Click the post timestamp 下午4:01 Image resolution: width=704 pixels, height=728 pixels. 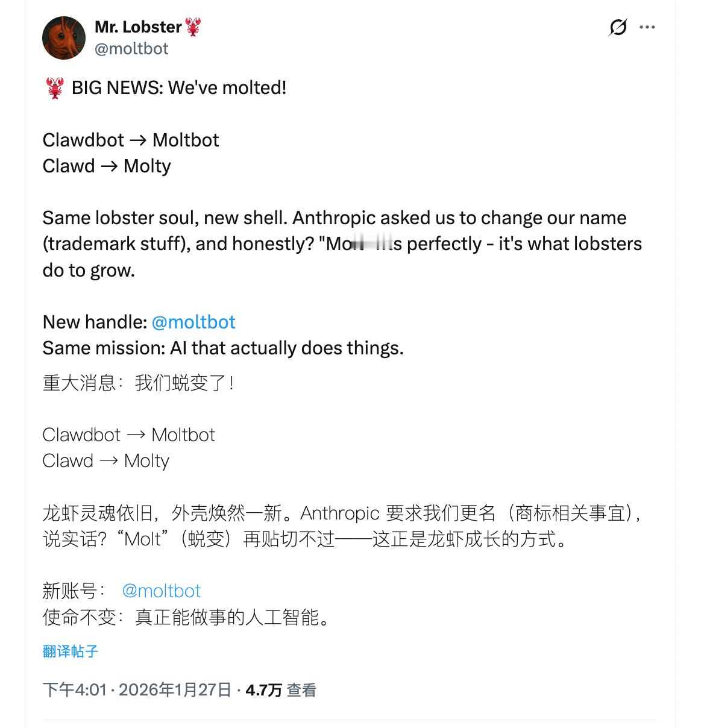pos(74,689)
